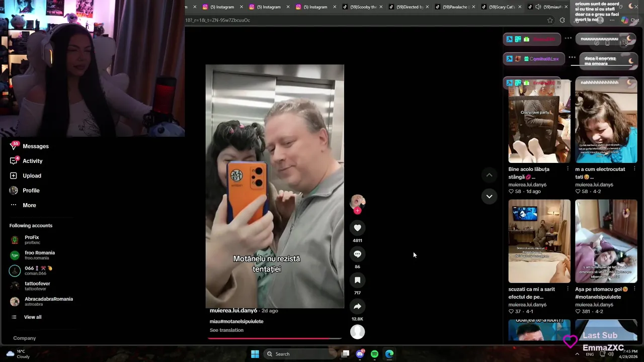Open volume control in system tray
Viewport: 644px width, 362px height.
(611, 354)
